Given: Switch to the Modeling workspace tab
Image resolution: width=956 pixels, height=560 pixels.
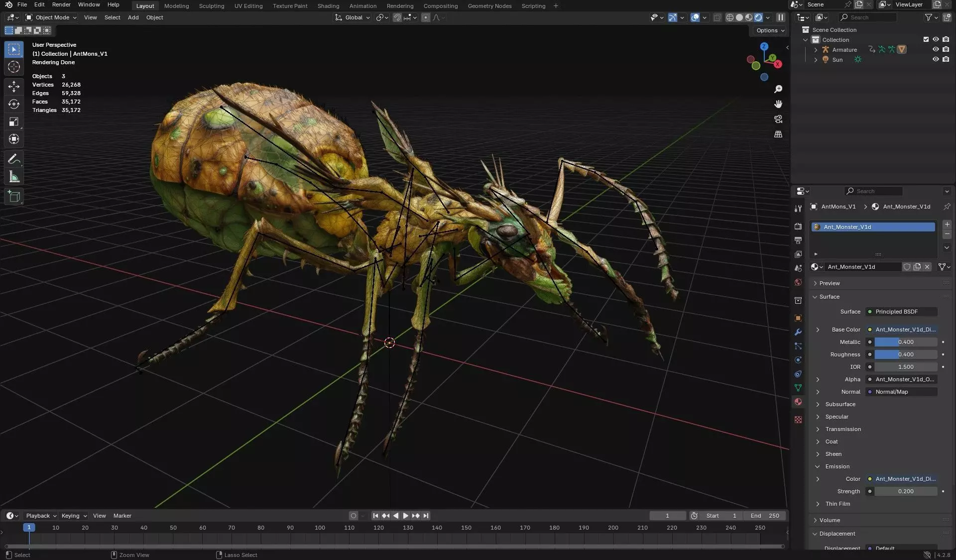Looking at the screenshot, I should pyautogui.click(x=176, y=6).
